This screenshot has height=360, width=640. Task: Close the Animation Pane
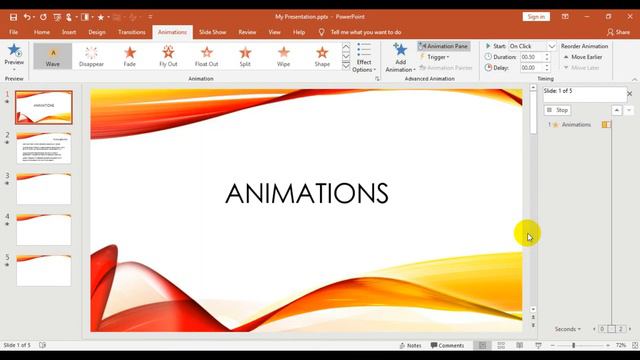(x=629, y=94)
